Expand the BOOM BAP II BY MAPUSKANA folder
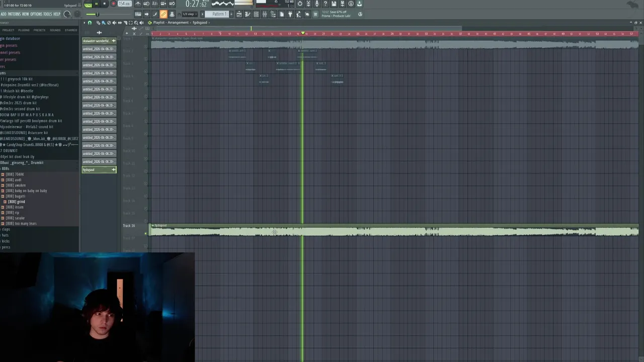The image size is (644, 362). [x=27, y=115]
